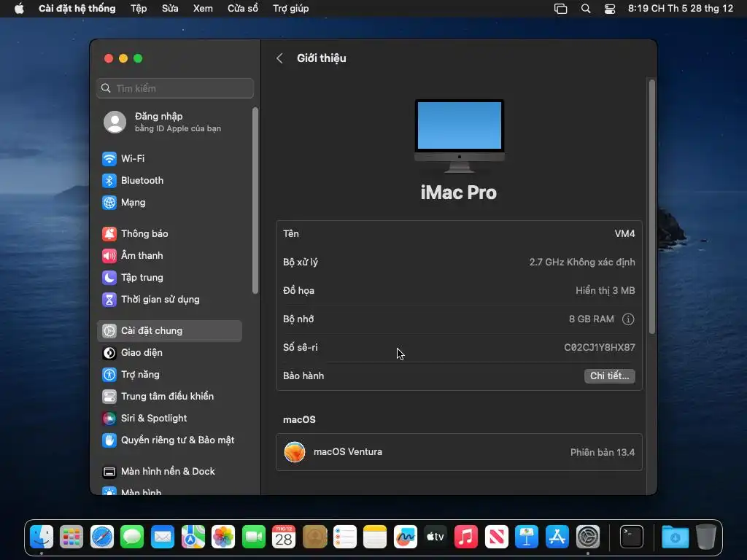Open Launchpad from the Dock
747x560 pixels.
(71, 537)
